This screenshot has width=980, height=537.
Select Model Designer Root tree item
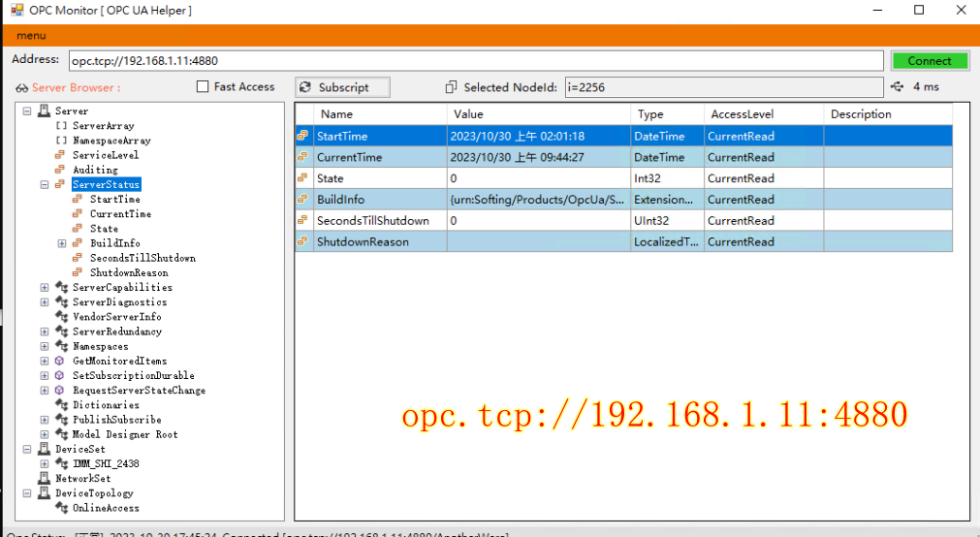click(125, 434)
